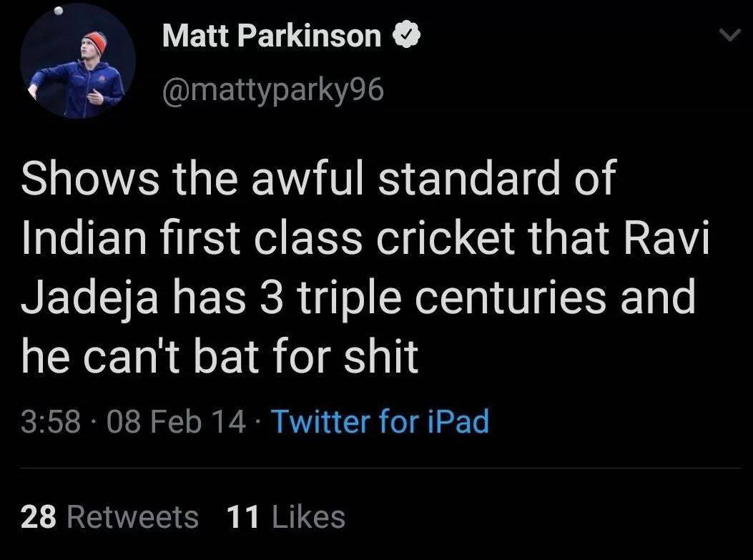View the 11 Likes list
This screenshot has width=753, height=560.
click(x=285, y=516)
